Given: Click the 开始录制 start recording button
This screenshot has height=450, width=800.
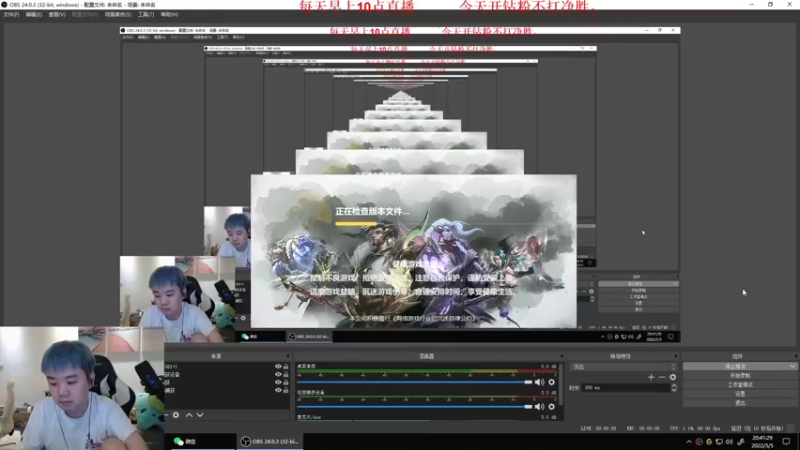Looking at the screenshot, I should coord(740,376).
